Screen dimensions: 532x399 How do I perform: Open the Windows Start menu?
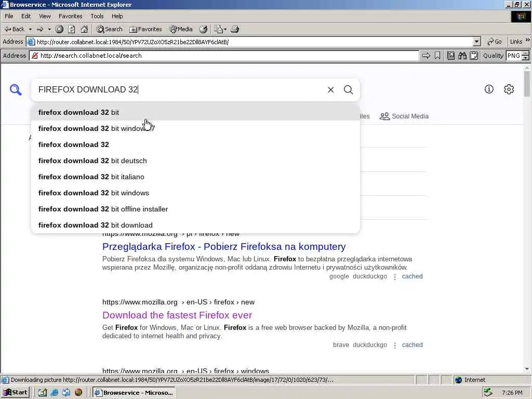[x=15, y=393]
